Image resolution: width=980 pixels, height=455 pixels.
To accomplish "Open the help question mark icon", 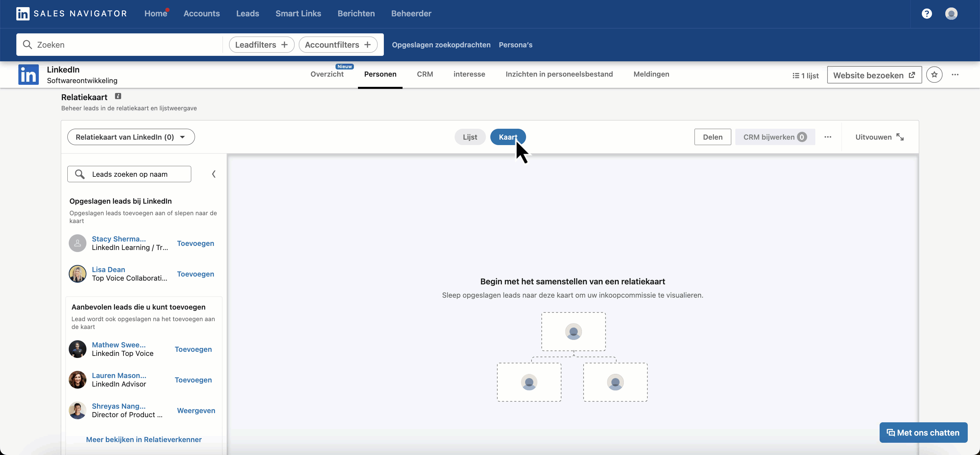I will [927, 14].
